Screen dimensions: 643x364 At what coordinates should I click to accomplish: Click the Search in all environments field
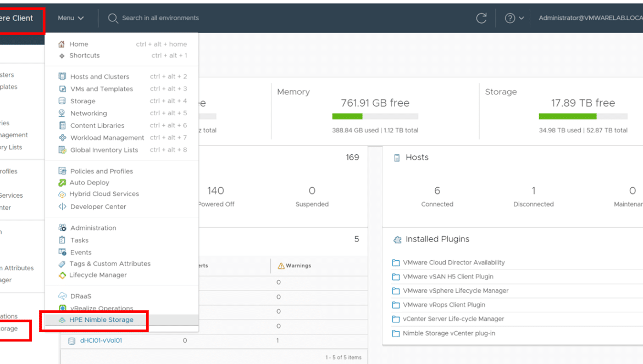[x=160, y=18]
